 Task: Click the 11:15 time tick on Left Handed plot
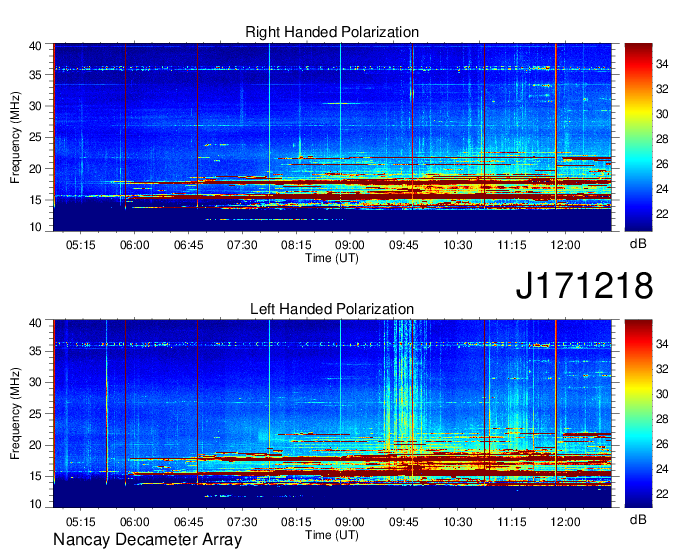tap(512, 521)
